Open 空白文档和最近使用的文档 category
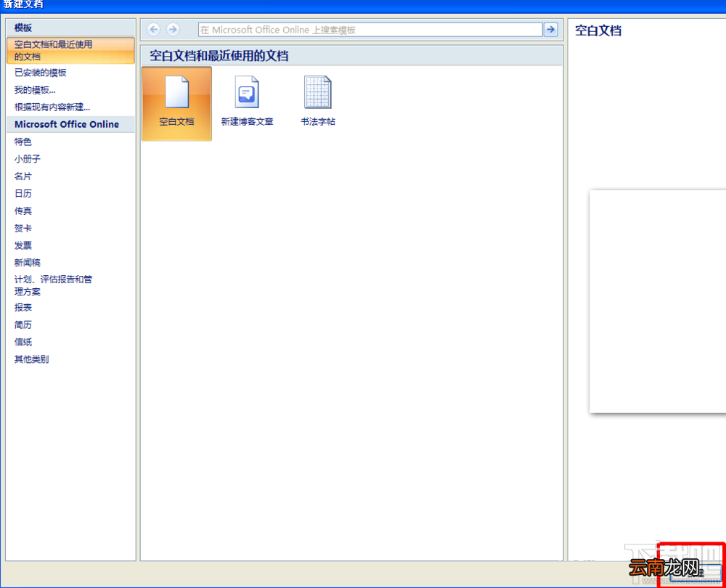The image size is (726, 588). point(71,51)
